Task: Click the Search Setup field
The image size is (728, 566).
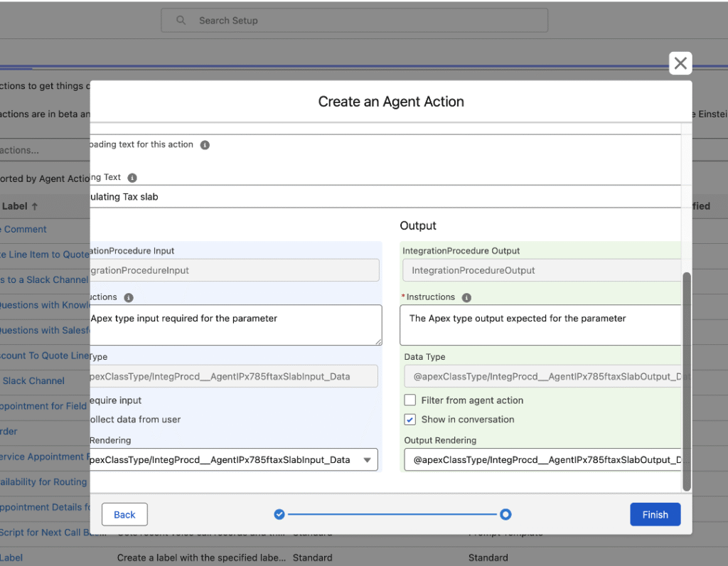Action: (354, 21)
